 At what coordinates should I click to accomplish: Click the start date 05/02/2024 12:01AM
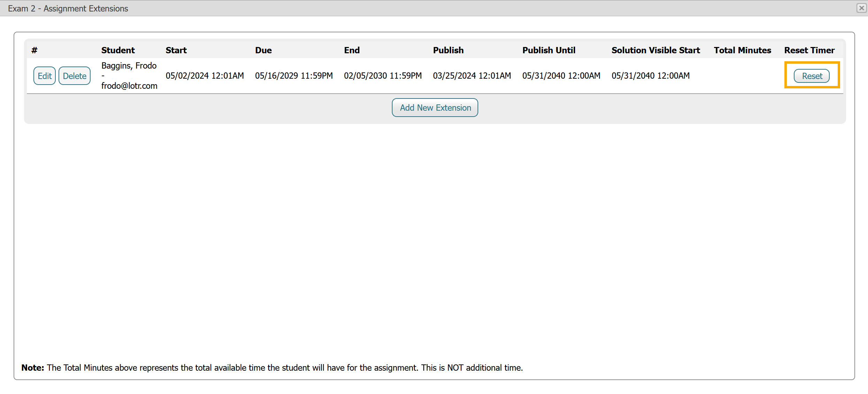tap(204, 76)
